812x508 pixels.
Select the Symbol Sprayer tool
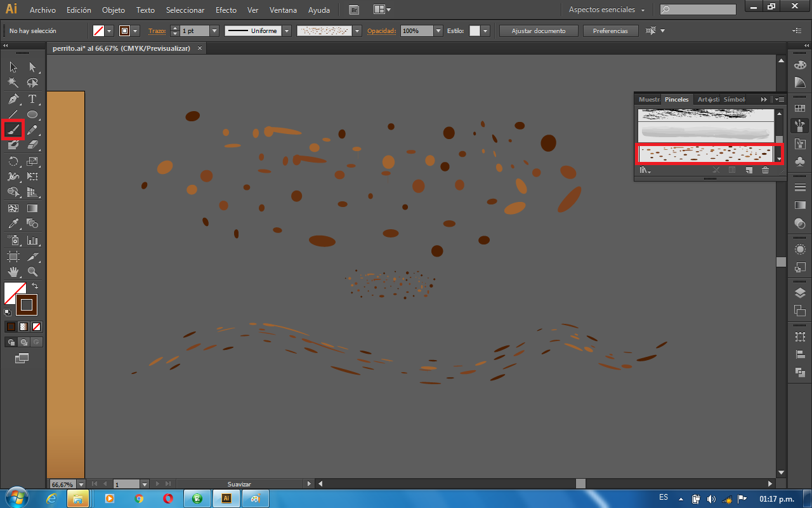click(13, 241)
